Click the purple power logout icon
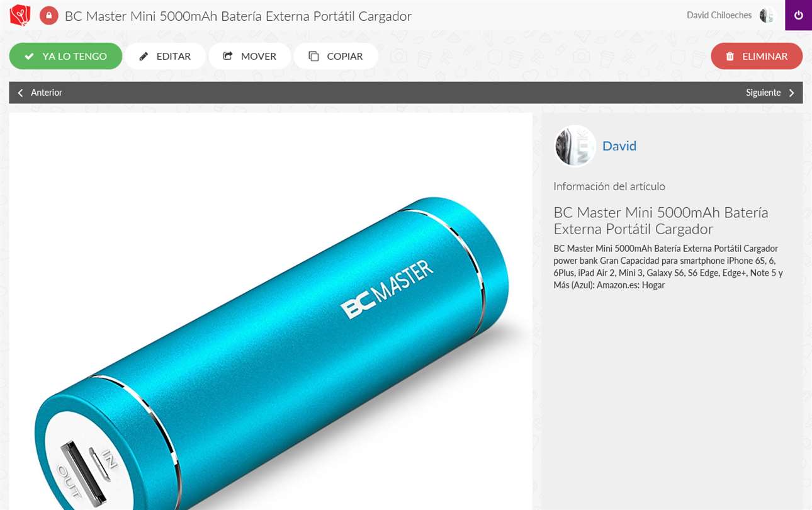This screenshot has width=812, height=510. click(798, 15)
